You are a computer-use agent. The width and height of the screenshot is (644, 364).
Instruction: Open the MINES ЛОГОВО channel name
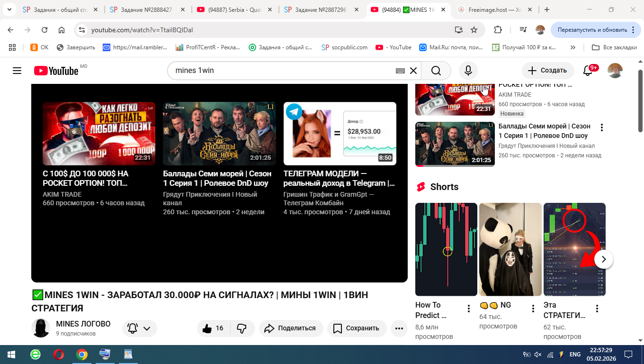(83, 324)
